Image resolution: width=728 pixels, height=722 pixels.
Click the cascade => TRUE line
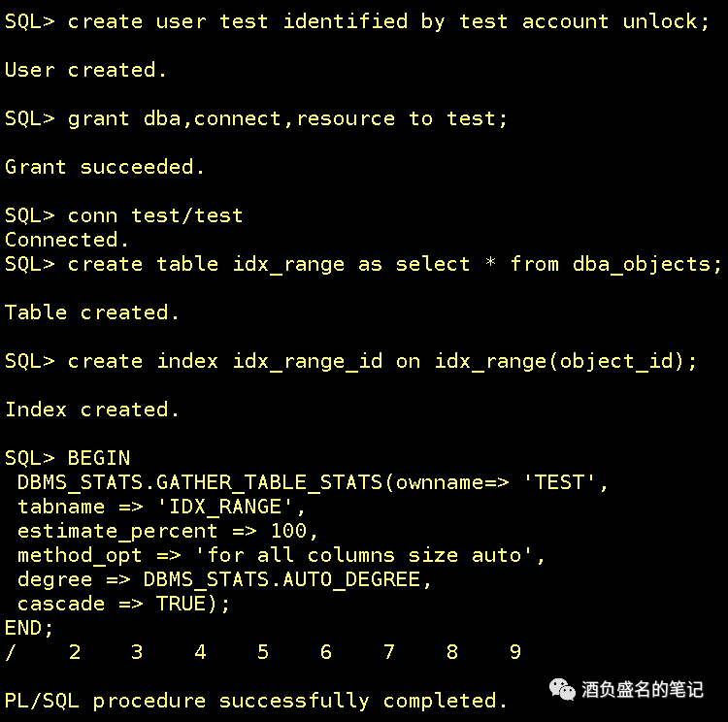point(124,604)
